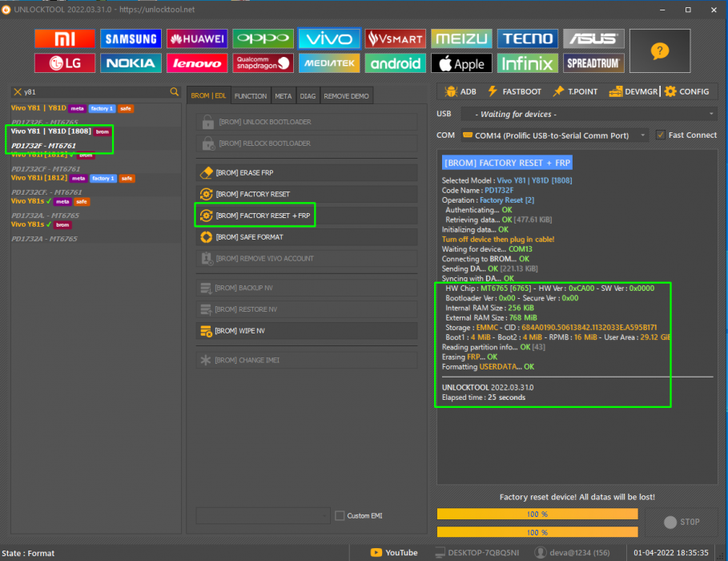Select the Meizu brand logo
This screenshot has width=728, height=561.
(461, 38)
